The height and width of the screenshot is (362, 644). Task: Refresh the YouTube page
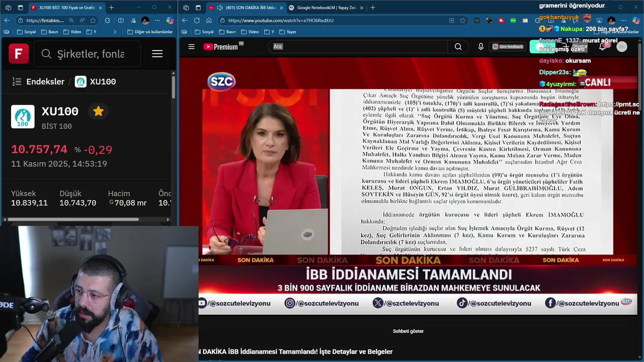pos(197,20)
